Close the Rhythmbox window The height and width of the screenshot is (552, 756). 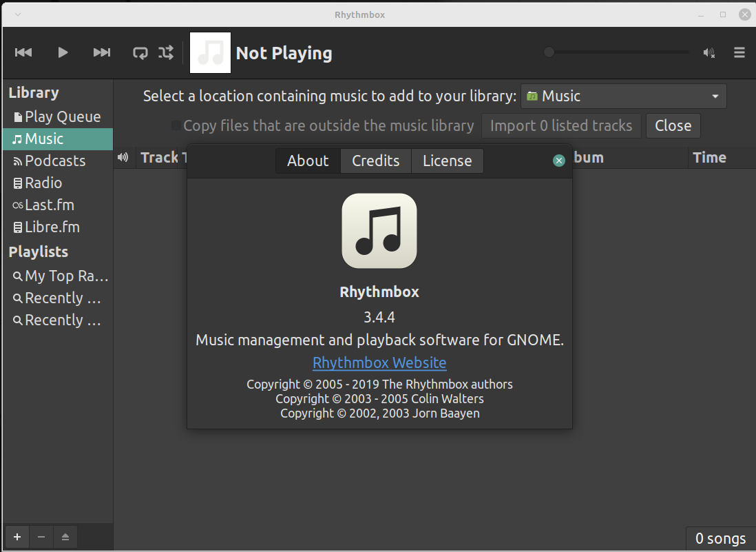tap(745, 14)
